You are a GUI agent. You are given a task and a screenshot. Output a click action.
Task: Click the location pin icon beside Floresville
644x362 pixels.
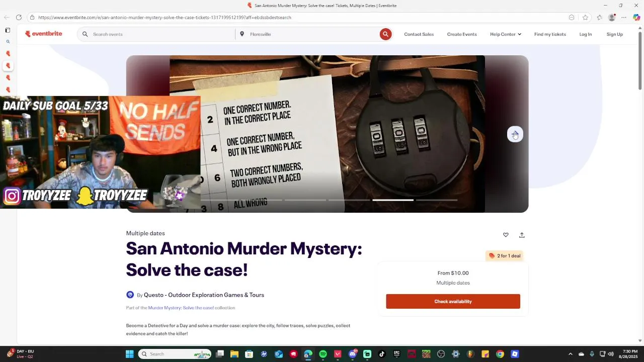[x=242, y=34]
